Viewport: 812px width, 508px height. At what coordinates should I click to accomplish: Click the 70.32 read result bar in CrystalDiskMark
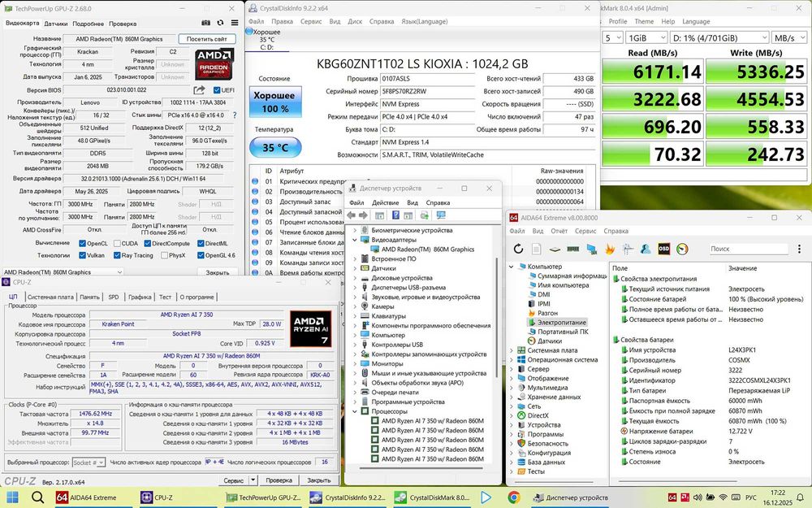(x=653, y=154)
